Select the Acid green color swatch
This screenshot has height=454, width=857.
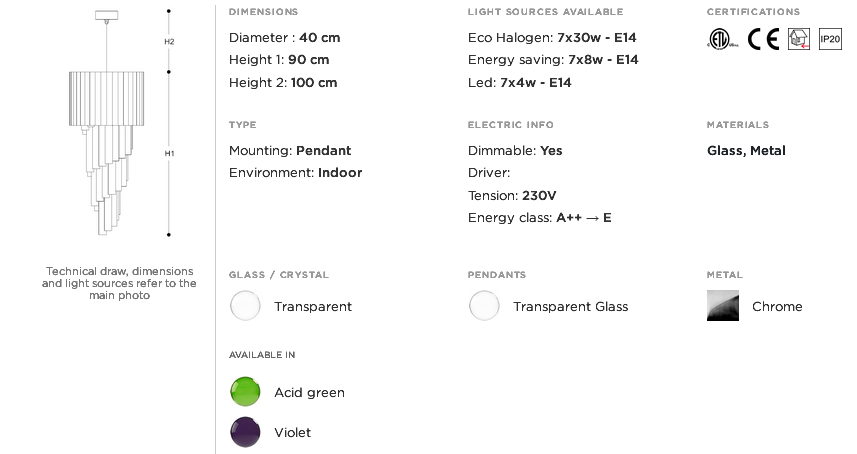tap(245, 392)
